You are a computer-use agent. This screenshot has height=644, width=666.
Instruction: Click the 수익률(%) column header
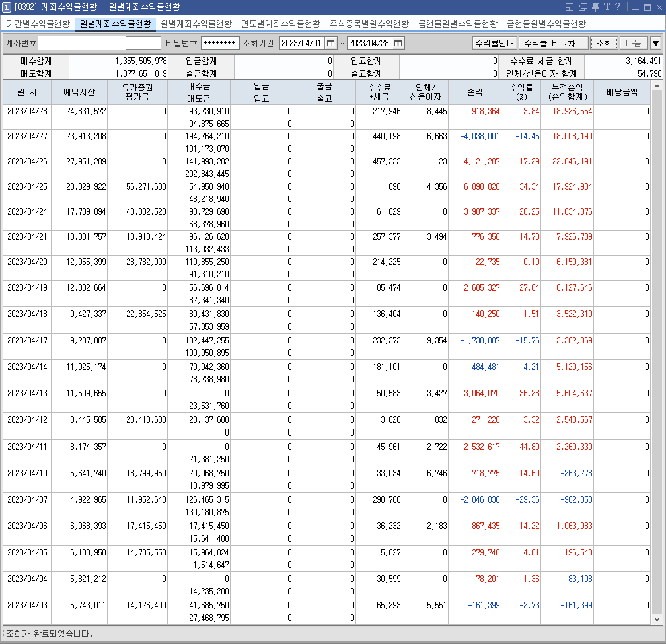pyautogui.click(x=521, y=92)
